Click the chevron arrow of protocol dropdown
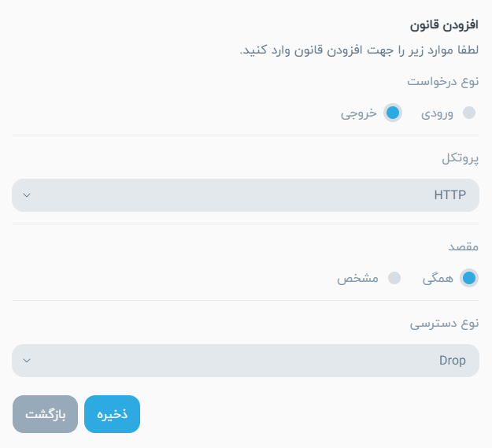 click(x=27, y=195)
